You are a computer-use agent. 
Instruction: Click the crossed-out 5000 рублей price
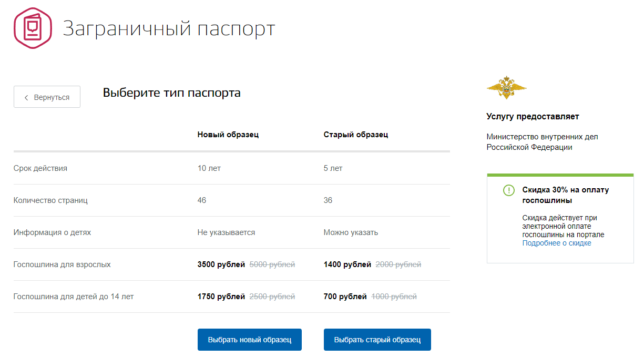(272, 264)
